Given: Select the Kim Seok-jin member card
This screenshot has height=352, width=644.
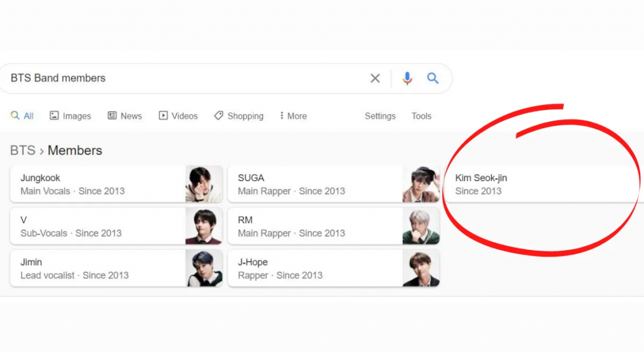Looking at the screenshot, I should click(x=544, y=184).
